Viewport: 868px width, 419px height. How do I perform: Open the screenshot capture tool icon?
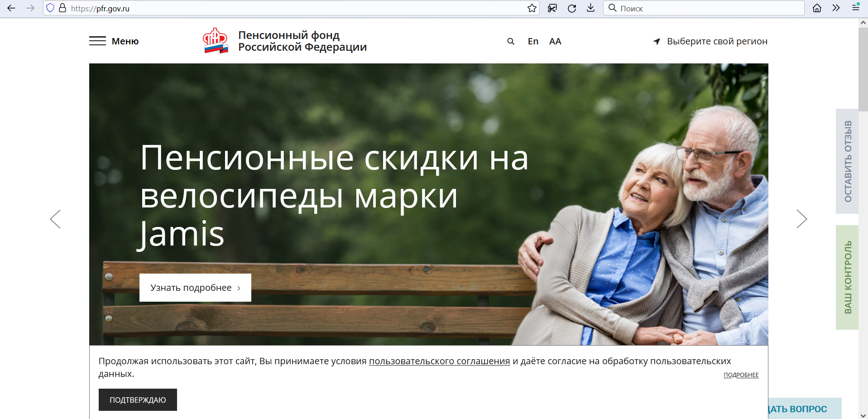[552, 8]
